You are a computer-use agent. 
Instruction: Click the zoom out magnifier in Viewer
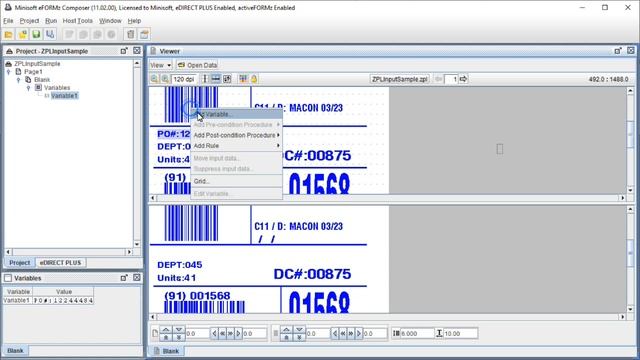pyautogui.click(x=155, y=79)
